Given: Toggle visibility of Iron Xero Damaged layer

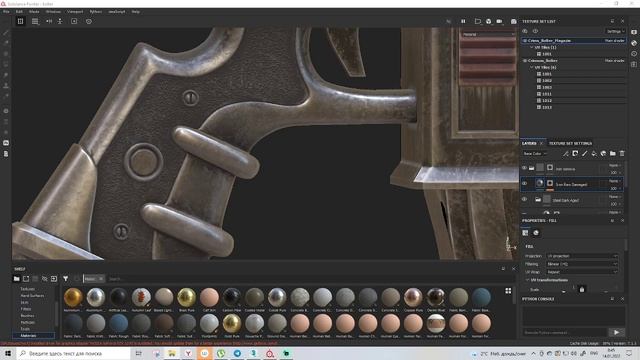Looking at the screenshot, I should click(524, 184).
